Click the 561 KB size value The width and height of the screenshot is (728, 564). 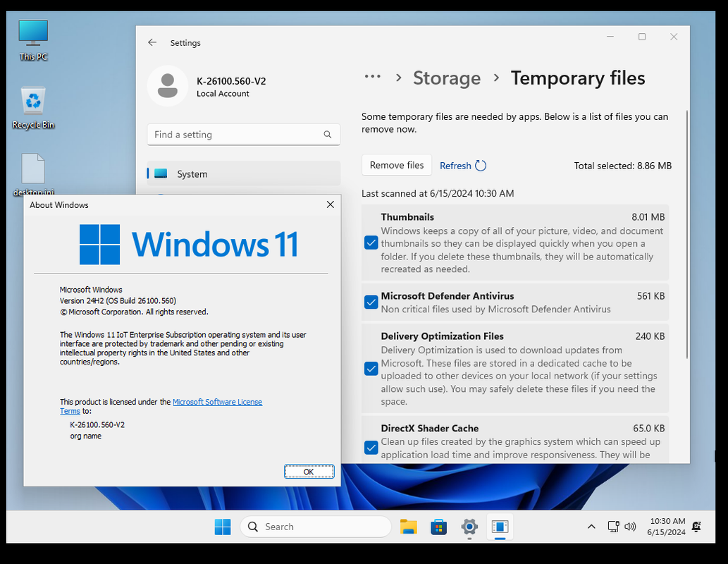coord(650,296)
